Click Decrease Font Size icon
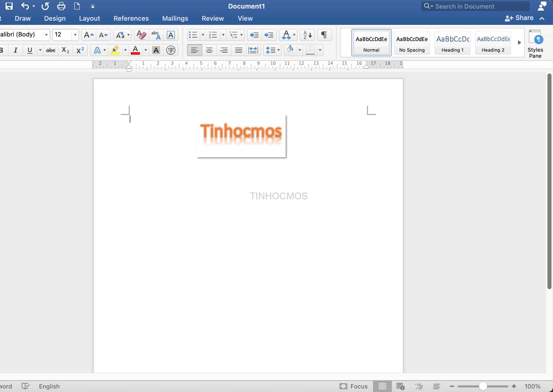The image size is (553, 392). click(x=103, y=35)
